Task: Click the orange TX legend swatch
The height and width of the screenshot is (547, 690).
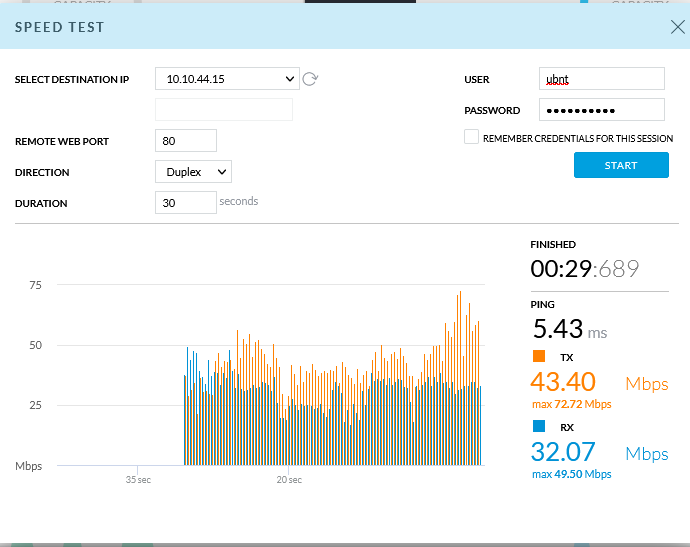Action: [539, 356]
